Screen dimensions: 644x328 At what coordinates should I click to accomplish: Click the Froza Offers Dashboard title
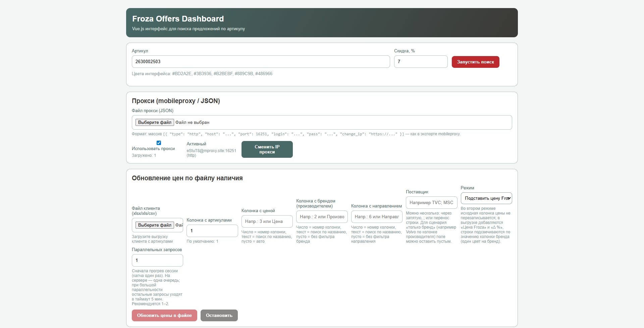[178, 19]
